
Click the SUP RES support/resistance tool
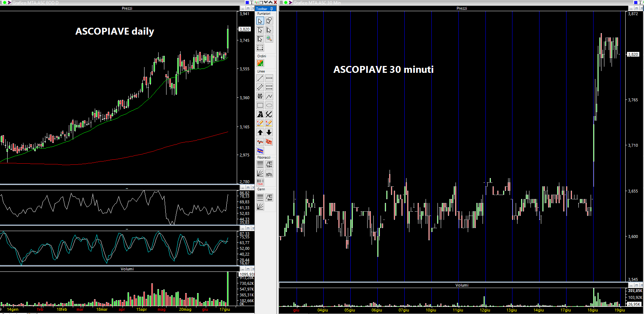click(260, 96)
